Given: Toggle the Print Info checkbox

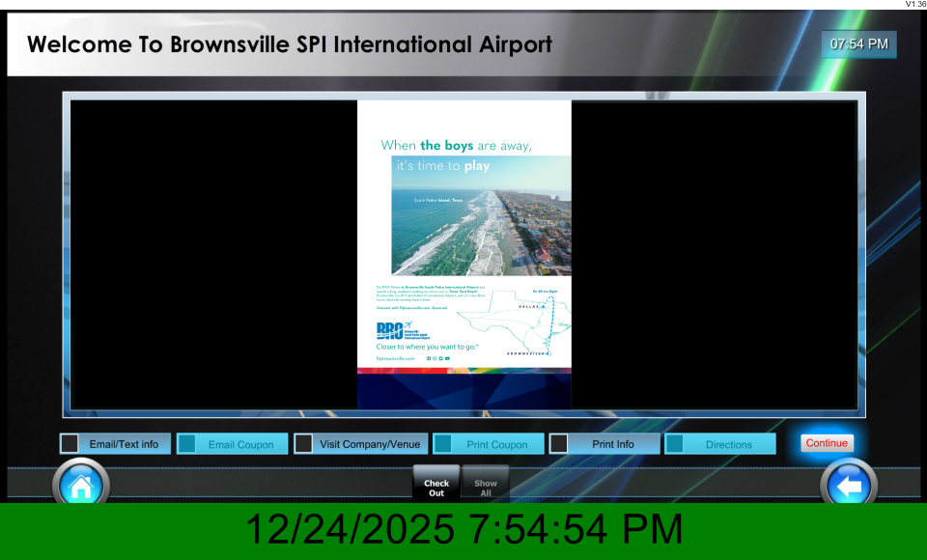Looking at the screenshot, I should 559,444.
